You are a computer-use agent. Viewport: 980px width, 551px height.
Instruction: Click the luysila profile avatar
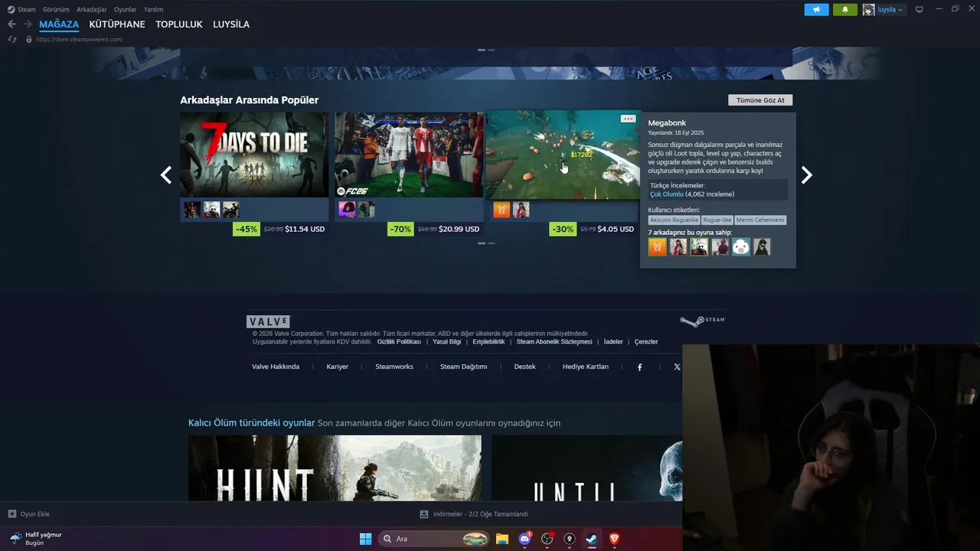868,9
